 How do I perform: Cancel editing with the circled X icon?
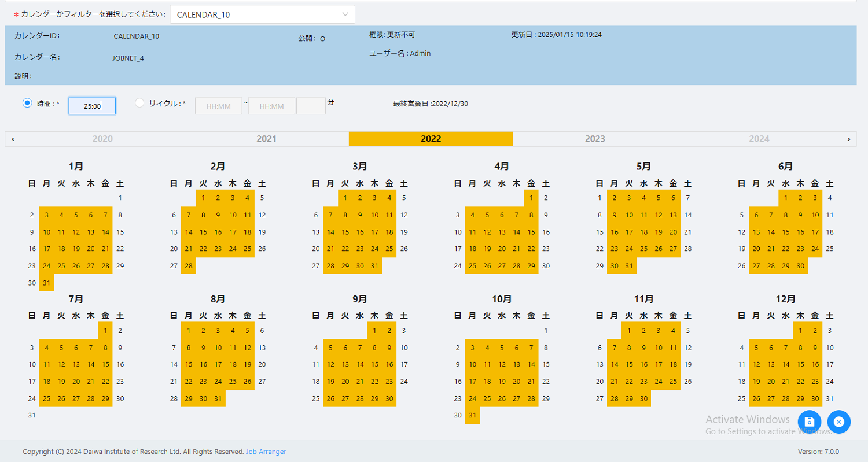click(x=839, y=422)
